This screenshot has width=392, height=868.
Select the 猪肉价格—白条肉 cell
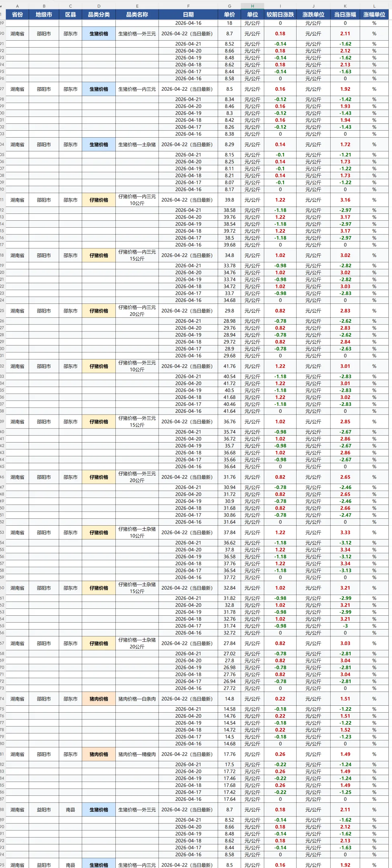(137, 699)
